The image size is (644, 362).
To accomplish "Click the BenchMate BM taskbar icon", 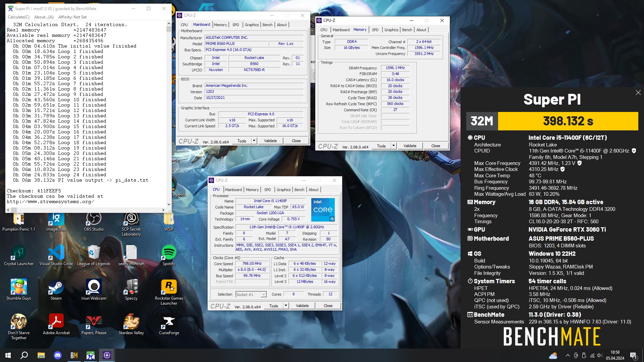I will click(x=74, y=355).
